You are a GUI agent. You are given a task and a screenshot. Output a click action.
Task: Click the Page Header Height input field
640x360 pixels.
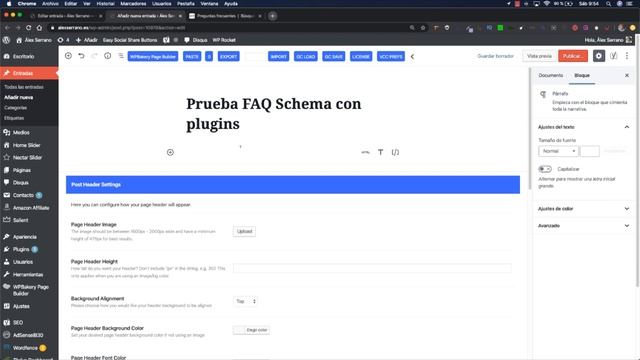coord(372,268)
